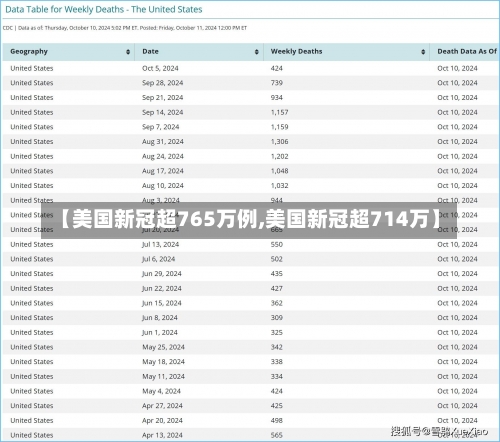This screenshot has width=500, height=442.
Task: Click United States in the Oct 5, 2024 row
Action: point(32,68)
